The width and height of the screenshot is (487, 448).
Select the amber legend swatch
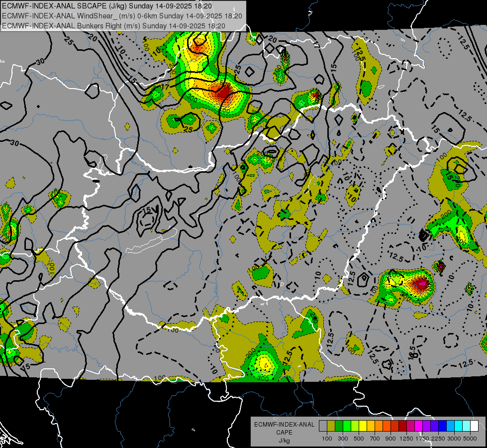point(371,426)
